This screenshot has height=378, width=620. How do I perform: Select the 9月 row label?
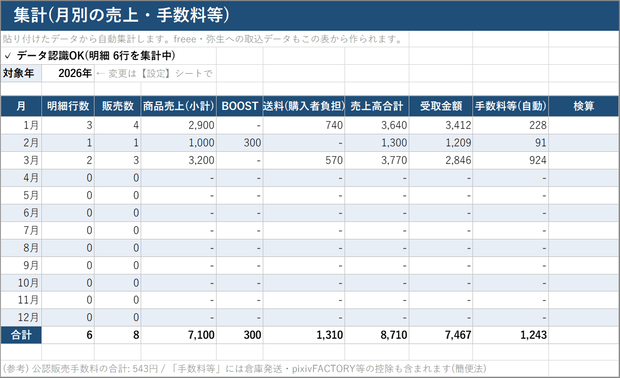21,265
